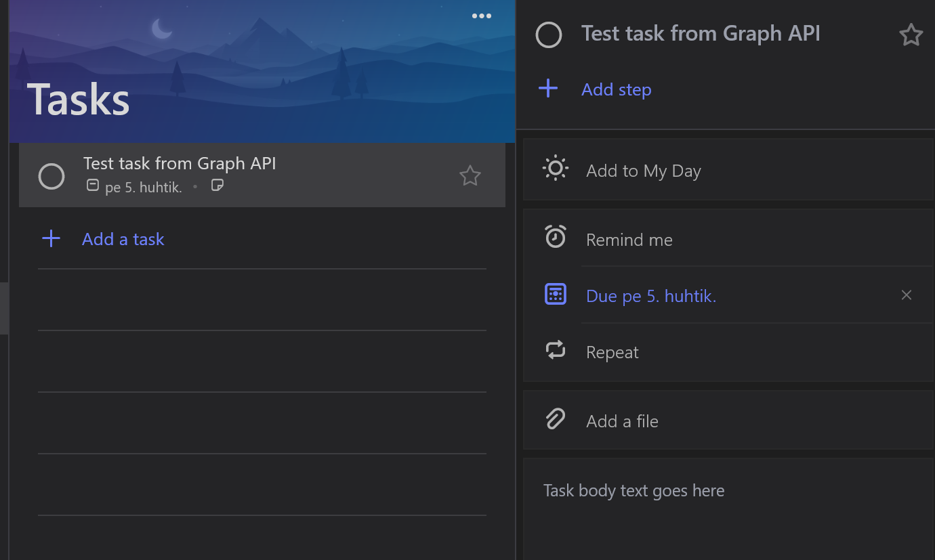Mark task important in detail panel header
Image resolution: width=935 pixels, height=560 pixels.
click(x=910, y=35)
